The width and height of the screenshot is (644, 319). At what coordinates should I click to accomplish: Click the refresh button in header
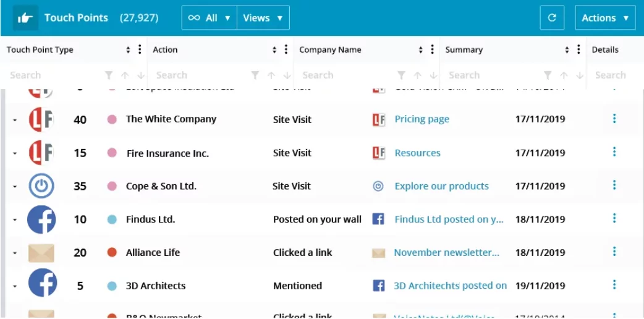point(552,18)
